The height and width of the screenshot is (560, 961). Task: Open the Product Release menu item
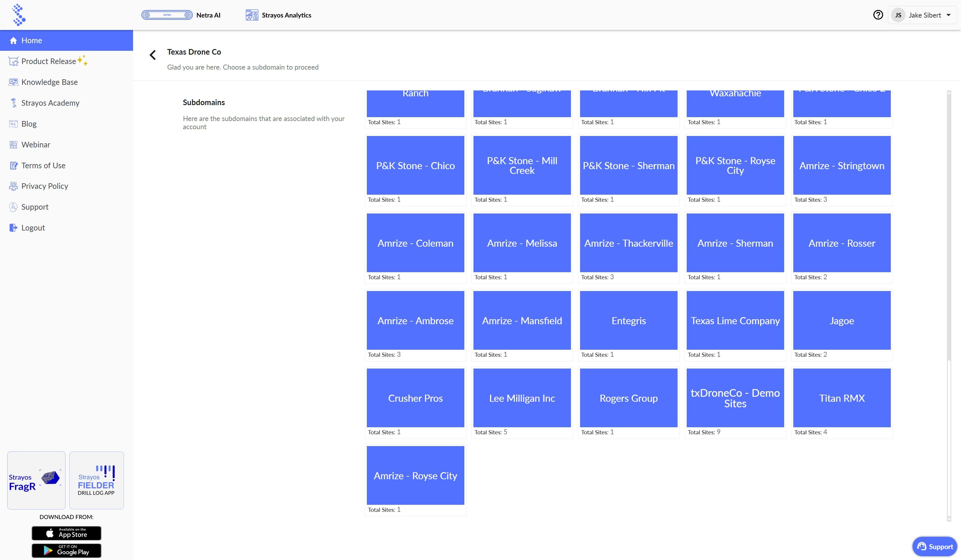tap(66, 61)
